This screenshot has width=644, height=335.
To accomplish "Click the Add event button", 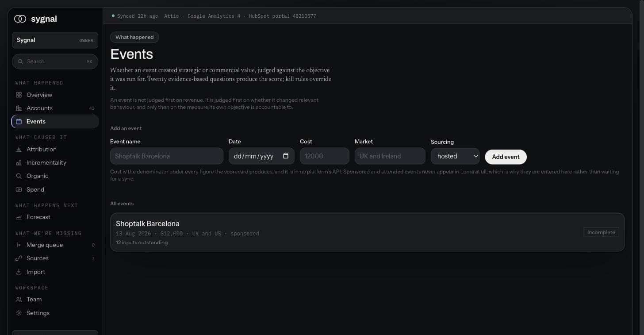I will [506, 157].
